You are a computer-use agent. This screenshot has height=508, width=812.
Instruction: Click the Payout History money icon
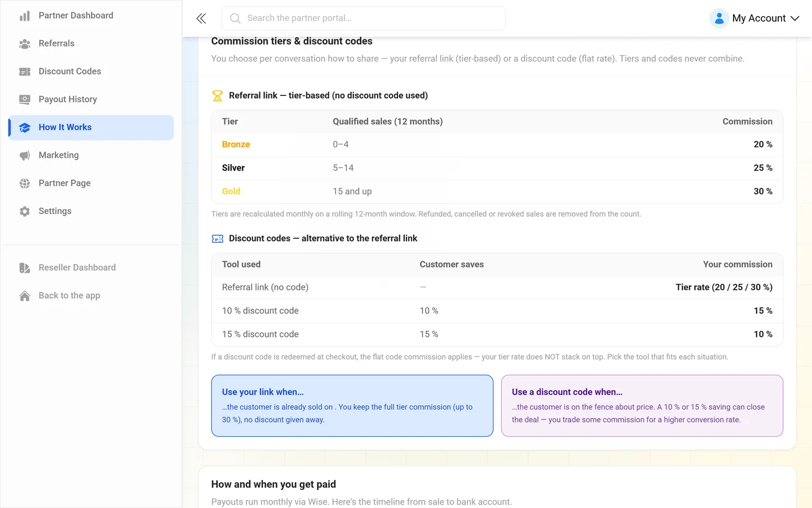coord(25,99)
